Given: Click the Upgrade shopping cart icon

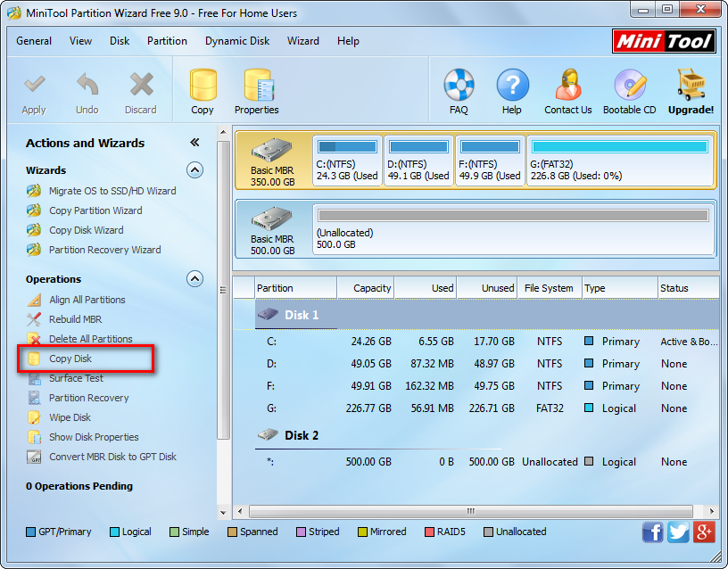Looking at the screenshot, I should 691,85.
